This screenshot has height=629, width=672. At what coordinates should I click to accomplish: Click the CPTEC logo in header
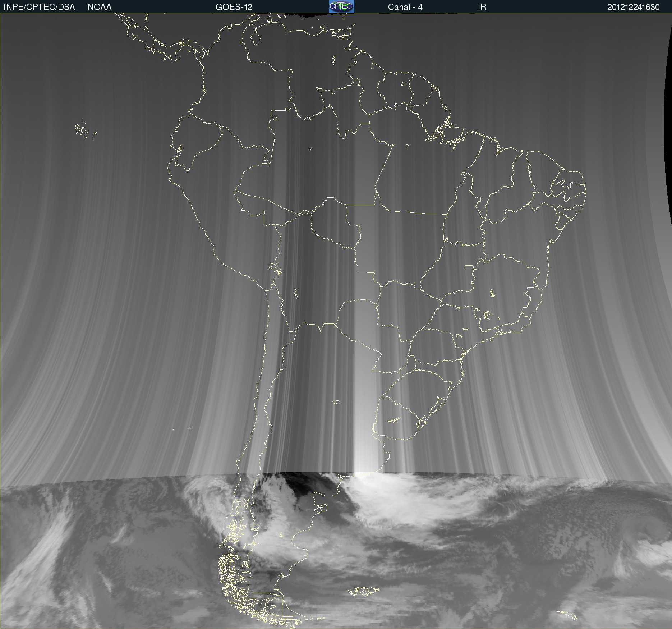341,6
